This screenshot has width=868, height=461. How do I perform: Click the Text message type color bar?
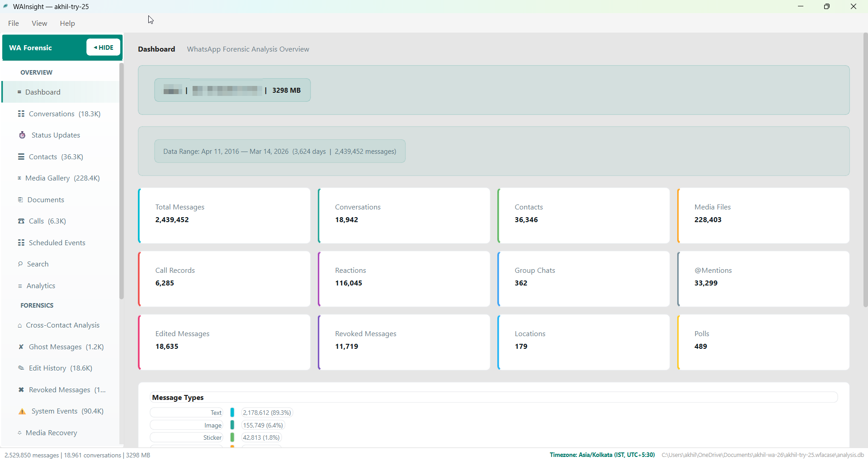click(x=232, y=413)
